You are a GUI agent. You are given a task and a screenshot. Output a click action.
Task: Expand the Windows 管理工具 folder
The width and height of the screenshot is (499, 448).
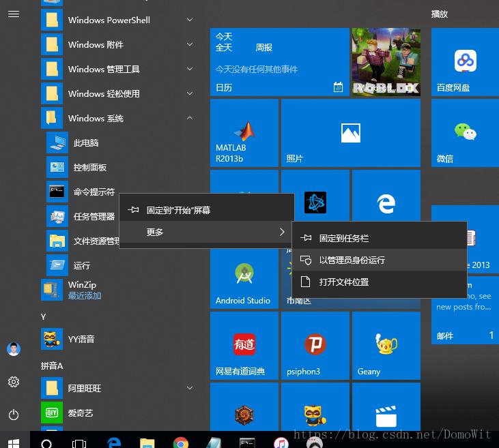point(189,69)
